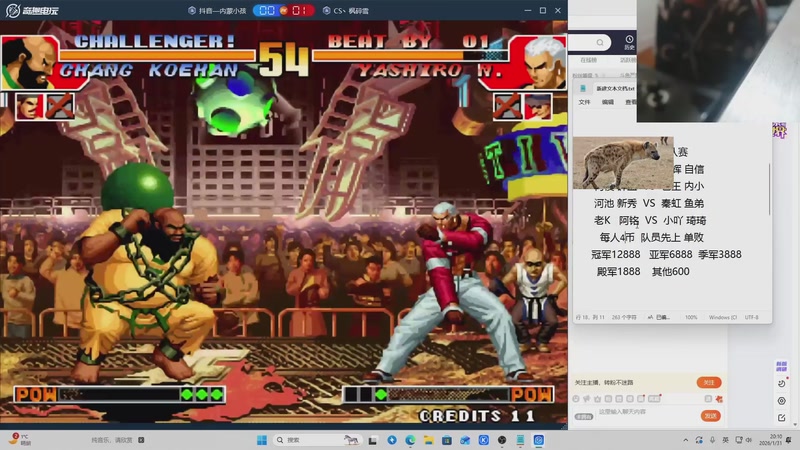Switch the 英 input method indicator
The width and height of the screenshot is (800, 450).
tap(726, 440)
